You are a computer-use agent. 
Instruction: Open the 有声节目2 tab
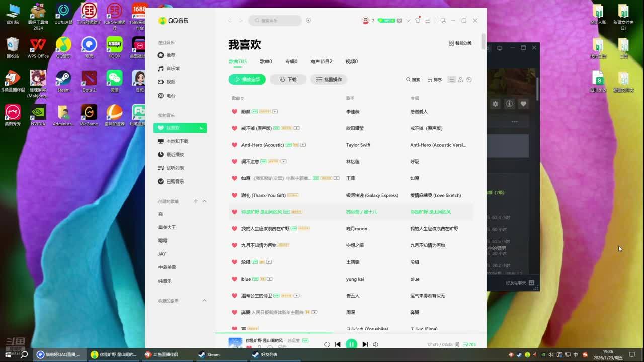(321, 62)
